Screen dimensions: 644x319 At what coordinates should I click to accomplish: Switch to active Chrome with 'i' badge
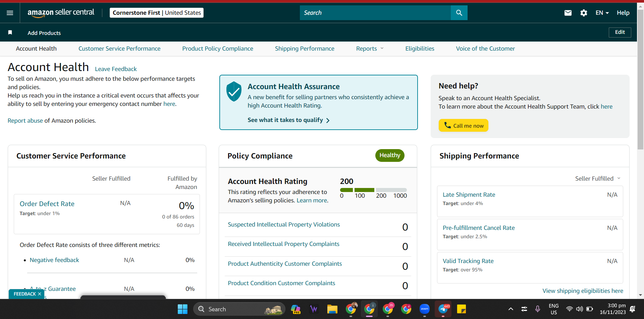click(370, 309)
